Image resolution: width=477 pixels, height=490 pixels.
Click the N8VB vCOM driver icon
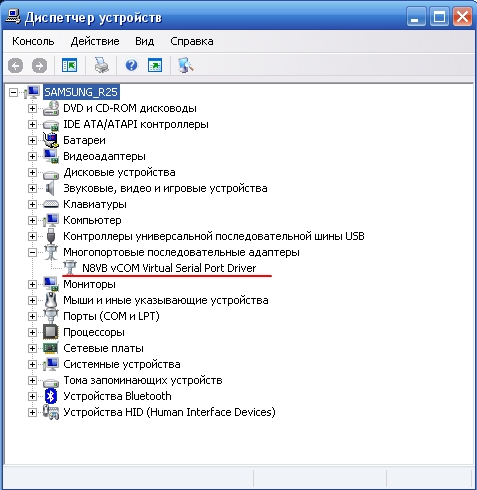tap(70, 268)
